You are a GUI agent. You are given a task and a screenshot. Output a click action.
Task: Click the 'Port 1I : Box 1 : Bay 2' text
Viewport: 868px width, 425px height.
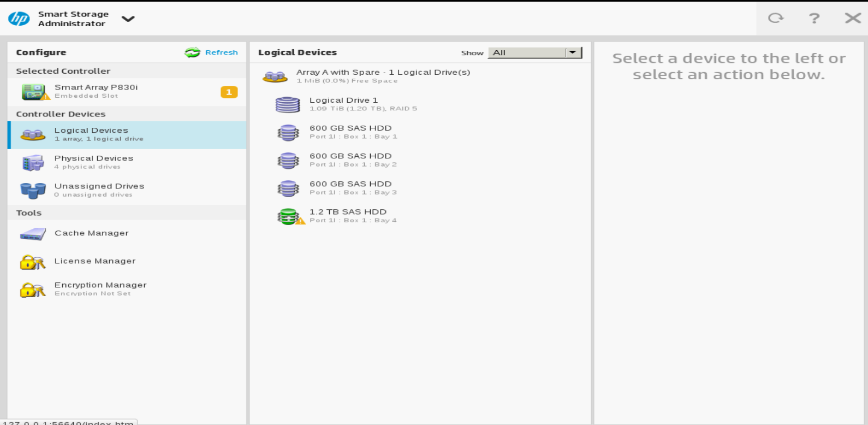(353, 164)
